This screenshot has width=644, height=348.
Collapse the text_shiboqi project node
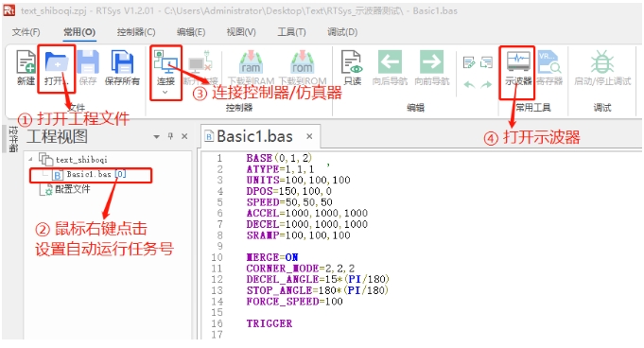click(x=30, y=159)
